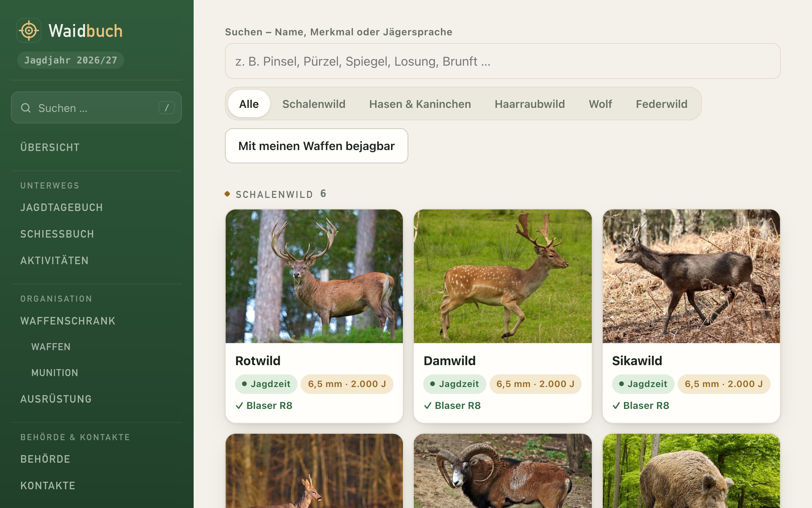Focus the sidebar Suchen field

(x=96, y=108)
